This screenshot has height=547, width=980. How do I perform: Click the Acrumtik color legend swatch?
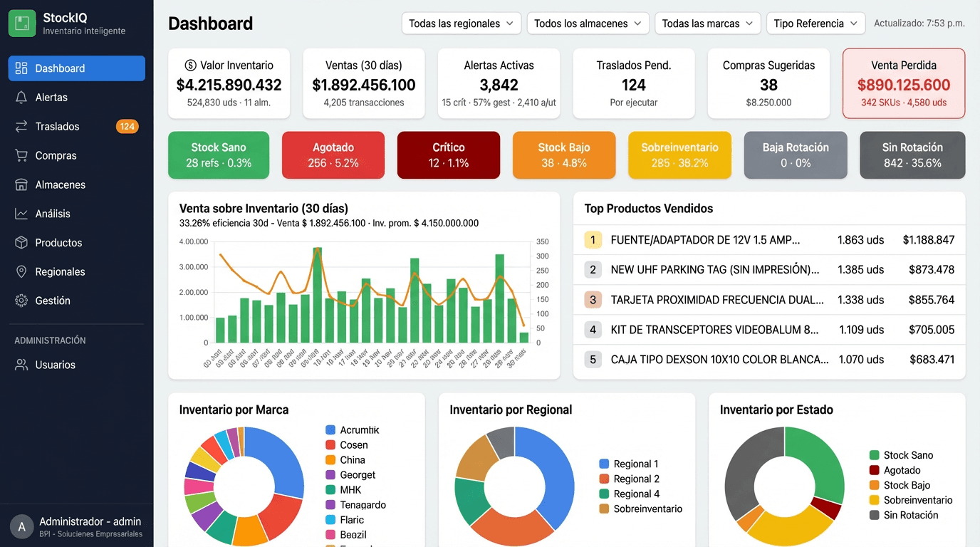329,429
